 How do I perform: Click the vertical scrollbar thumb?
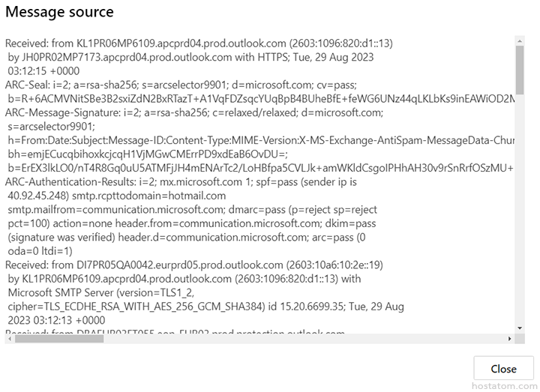(x=519, y=66)
